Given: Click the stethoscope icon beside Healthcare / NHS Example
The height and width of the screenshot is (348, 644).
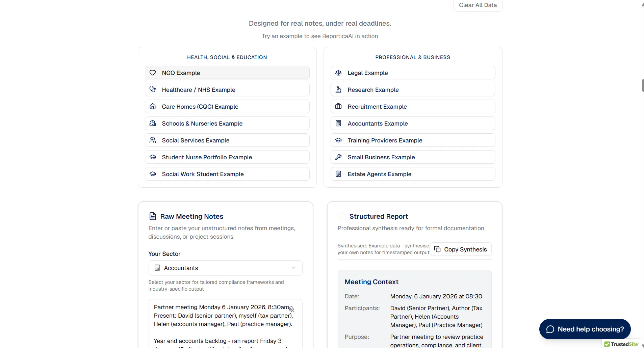Looking at the screenshot, I should point(153,89).
